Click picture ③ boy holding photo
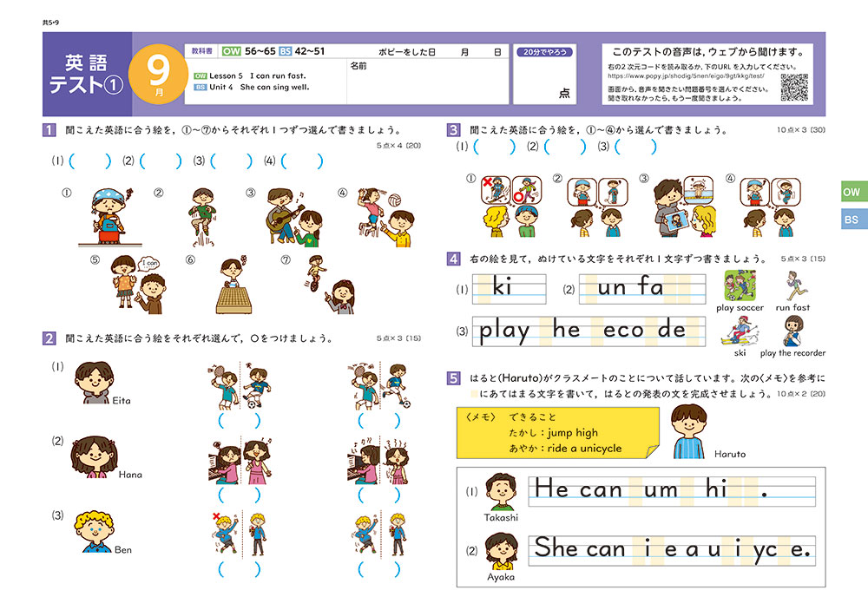Image resolution: width=868 pixels, height=610 pixels. 684,206
